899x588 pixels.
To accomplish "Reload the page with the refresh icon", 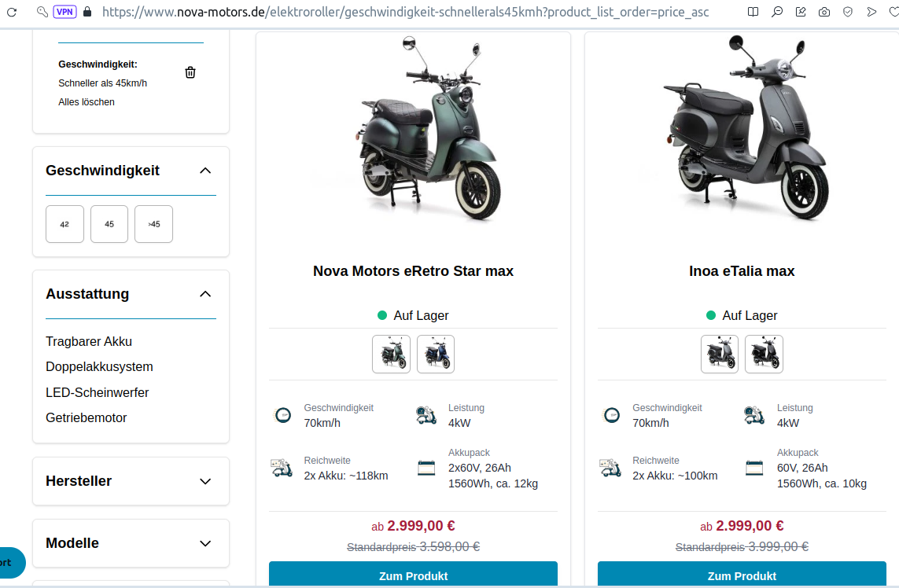I will coord(12,12).
